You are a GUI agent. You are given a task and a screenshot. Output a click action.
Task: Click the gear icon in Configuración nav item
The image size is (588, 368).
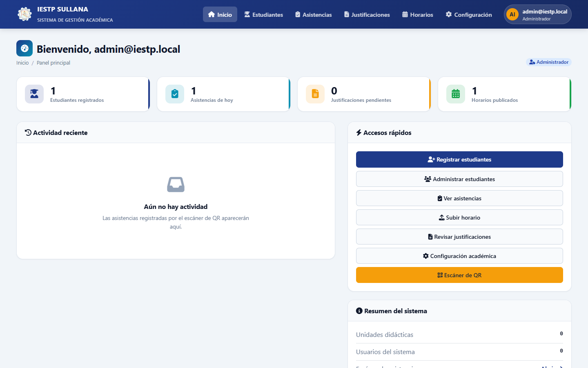click(449, 14)
